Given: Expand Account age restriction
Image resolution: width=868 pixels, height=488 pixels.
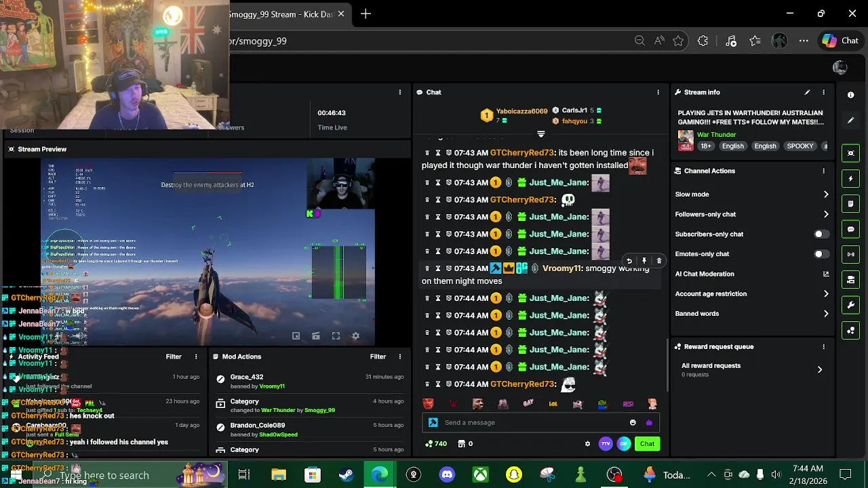Looking at the screenshot, I should [x=825, y=293].
